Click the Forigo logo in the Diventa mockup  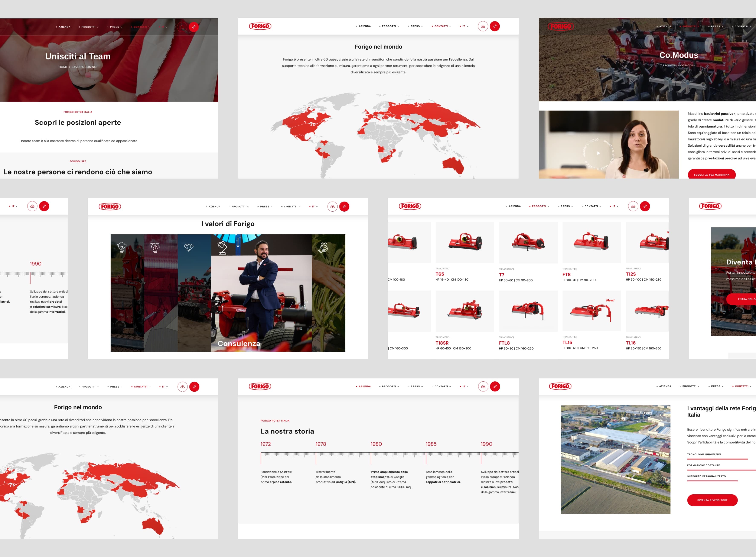tap(710, 206)
